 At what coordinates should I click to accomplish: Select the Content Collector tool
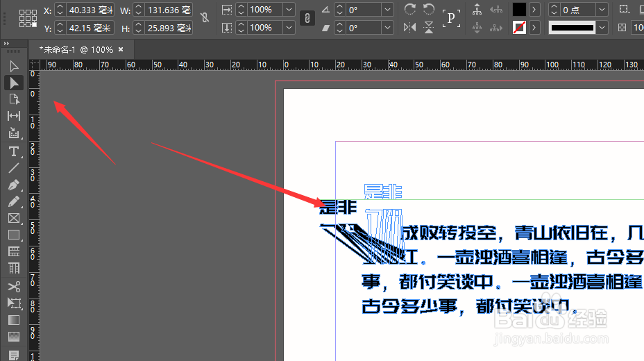point(14,133)
